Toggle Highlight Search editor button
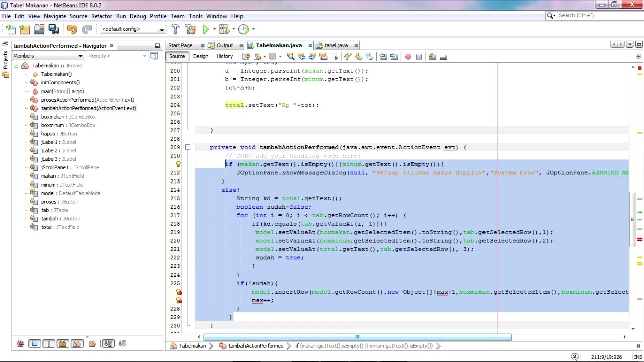The height and width of the screenshot is (362, 644). (323, 56)
